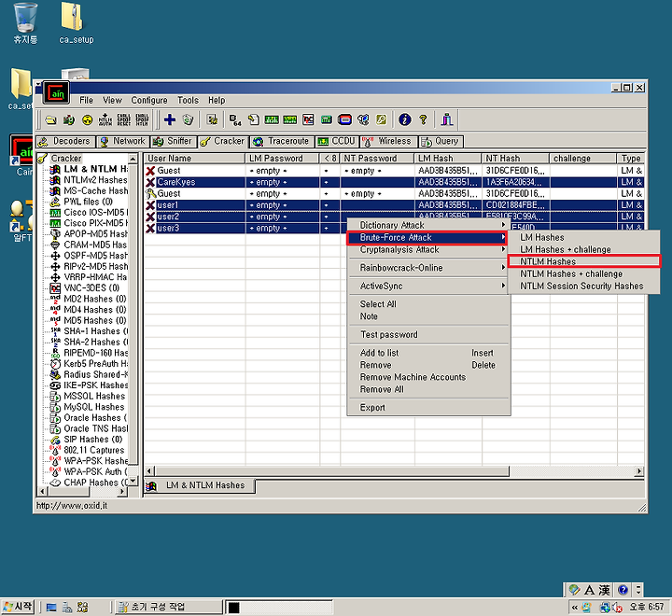Image resolution: width=672 pixels, height=616 pixels.
Task: Click the yellow question mark Help icon
Action: (424, 119)
